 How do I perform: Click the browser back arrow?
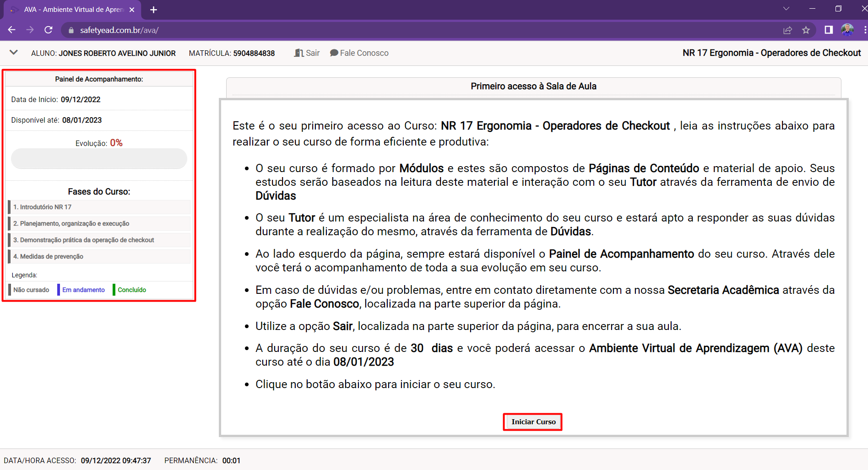click(12, 30)
